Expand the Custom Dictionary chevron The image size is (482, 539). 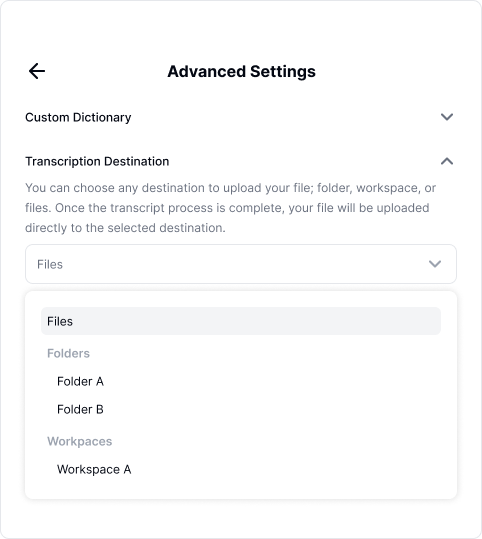(x=447, y=117)
